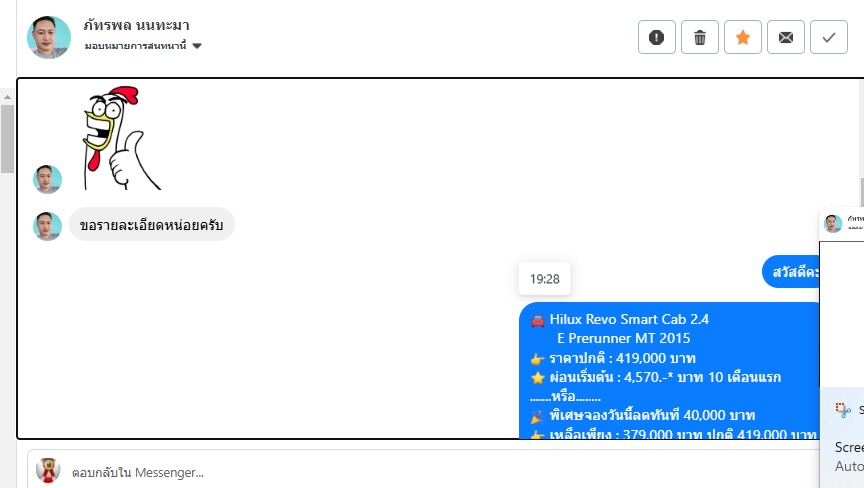Viewport: 864px width, 488px height.
Task: Select the E Prerunner MT 2015 line
Action: click(623, 338)
